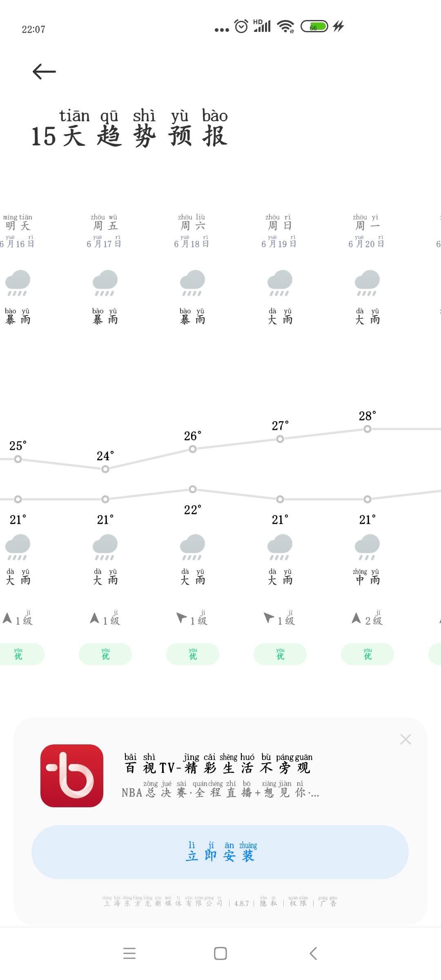This screenshot has height=980, width=441.
Task: Select the 24° high temperature point
Action: tap(105, 469)
